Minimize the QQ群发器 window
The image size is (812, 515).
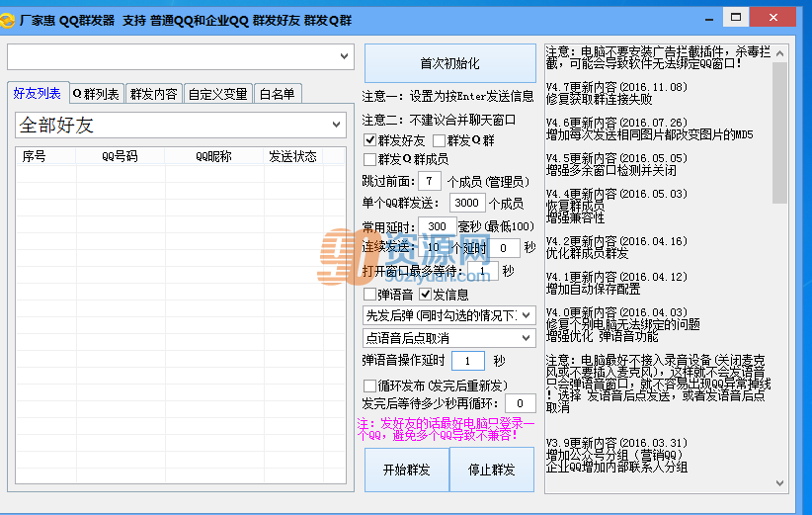[x=709, y=18]
